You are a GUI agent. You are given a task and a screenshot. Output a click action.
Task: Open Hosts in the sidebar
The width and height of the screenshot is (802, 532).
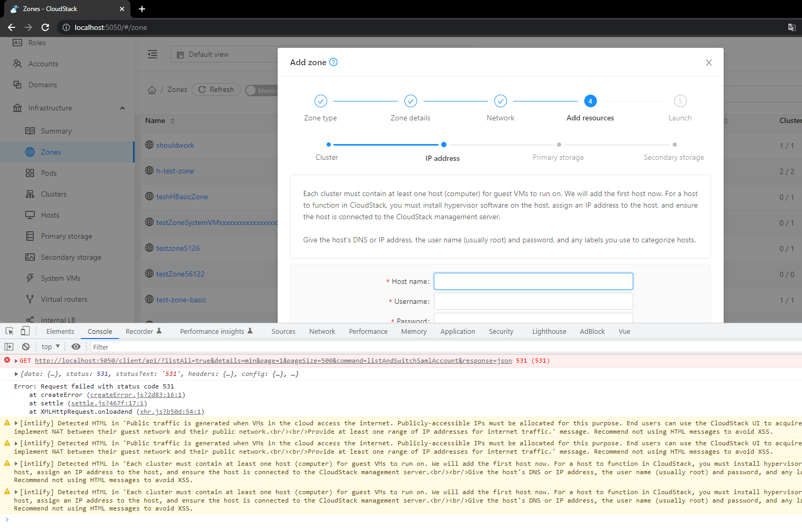click(50, 215)
